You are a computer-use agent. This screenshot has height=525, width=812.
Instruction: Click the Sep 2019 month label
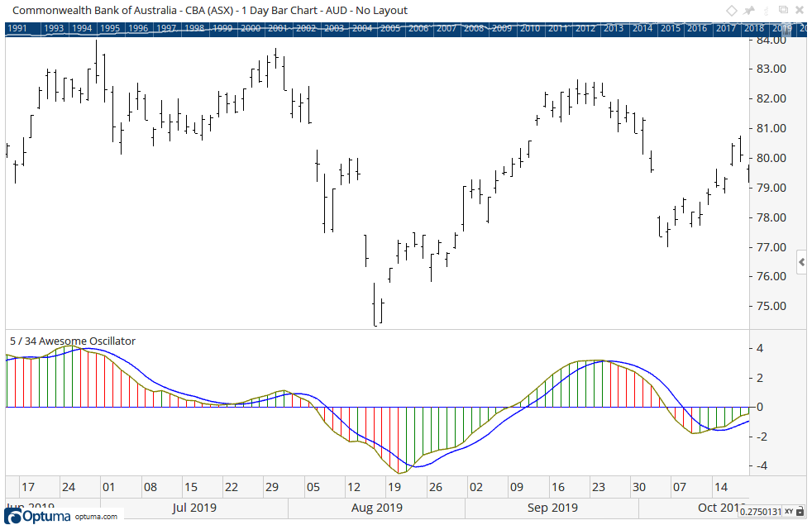pos(552,508)
